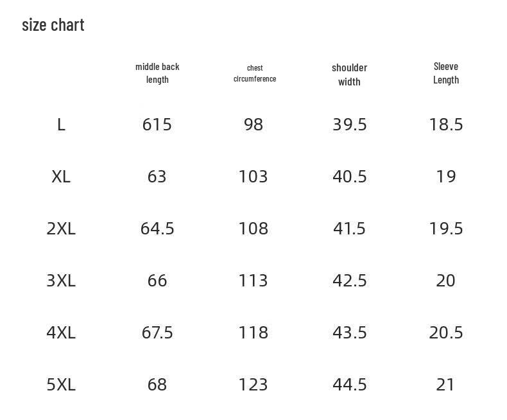Select the XL size row label
The width and height of the screenshot is (507, 420).
pyautogui.click(x=61, y=177)
